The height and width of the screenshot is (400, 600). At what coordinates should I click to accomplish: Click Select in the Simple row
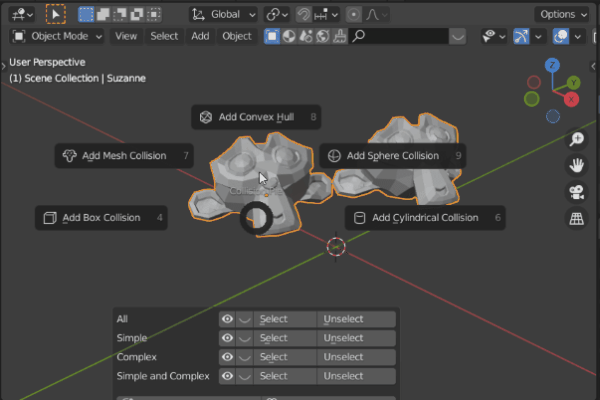tap(285, 338)
